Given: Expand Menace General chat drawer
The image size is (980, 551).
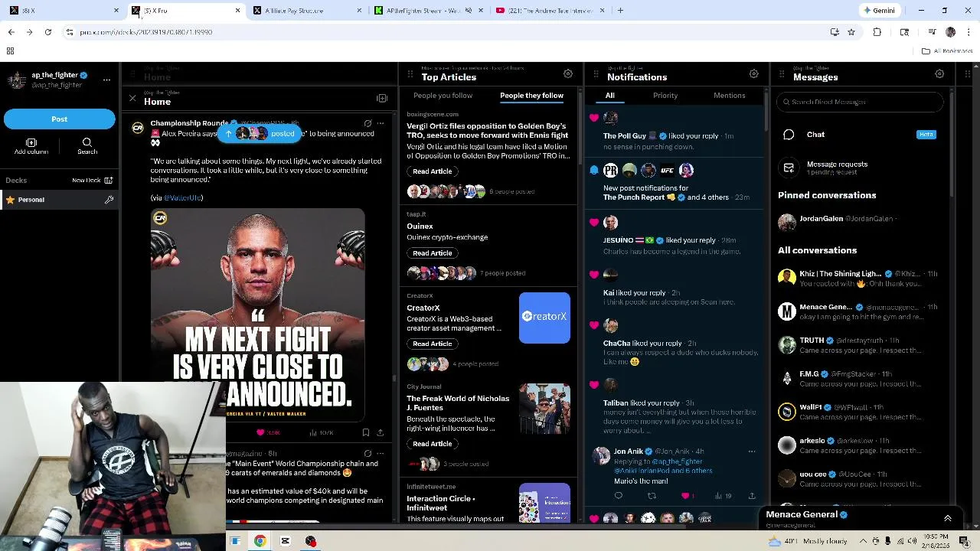Looking at the screenshot, I should [x=947, y=518].
